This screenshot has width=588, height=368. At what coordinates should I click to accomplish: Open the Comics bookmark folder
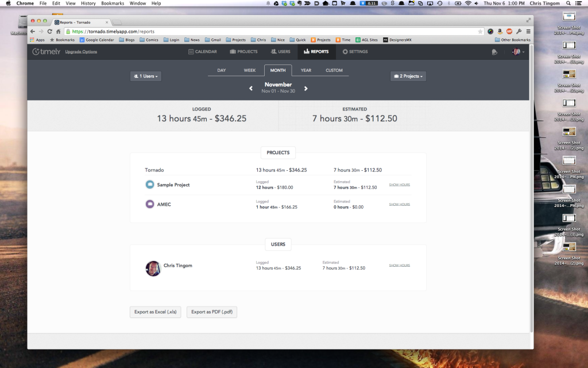pos(149,40)
